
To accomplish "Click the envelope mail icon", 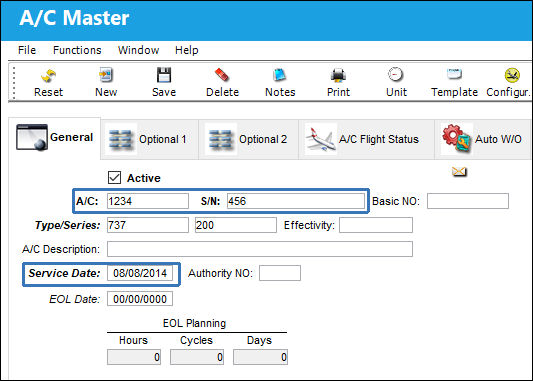I will pos(459,172).
